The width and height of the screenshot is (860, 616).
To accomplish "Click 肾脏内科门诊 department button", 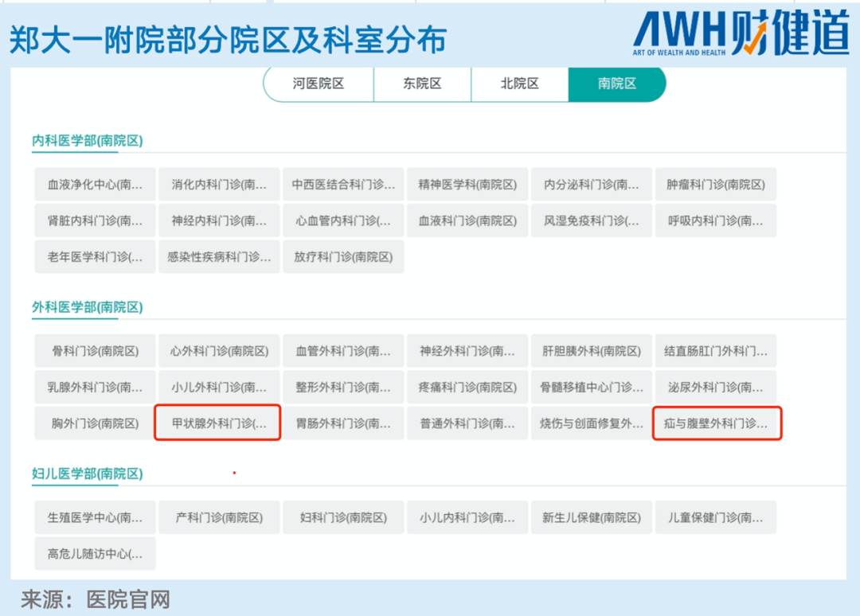I will pos(95,221).
